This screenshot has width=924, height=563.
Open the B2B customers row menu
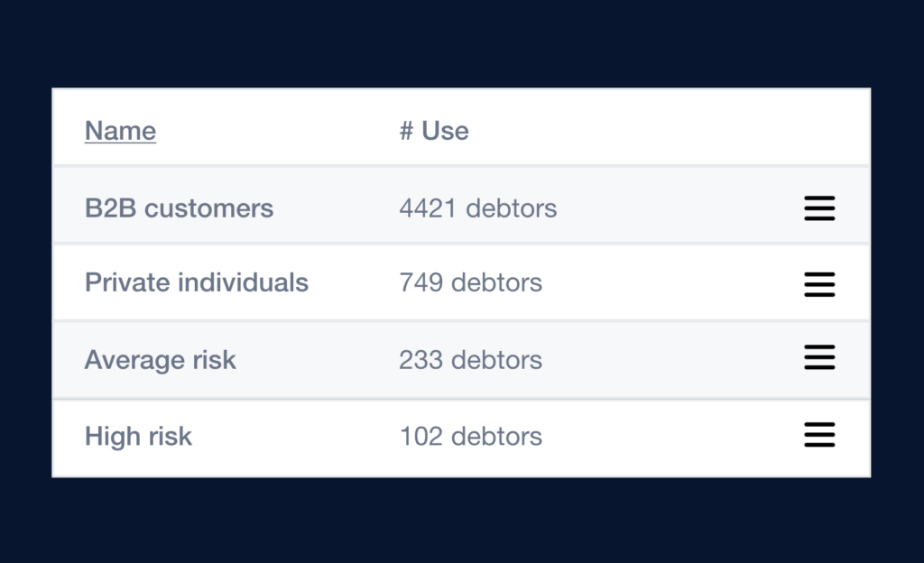[x=819, y=208]
